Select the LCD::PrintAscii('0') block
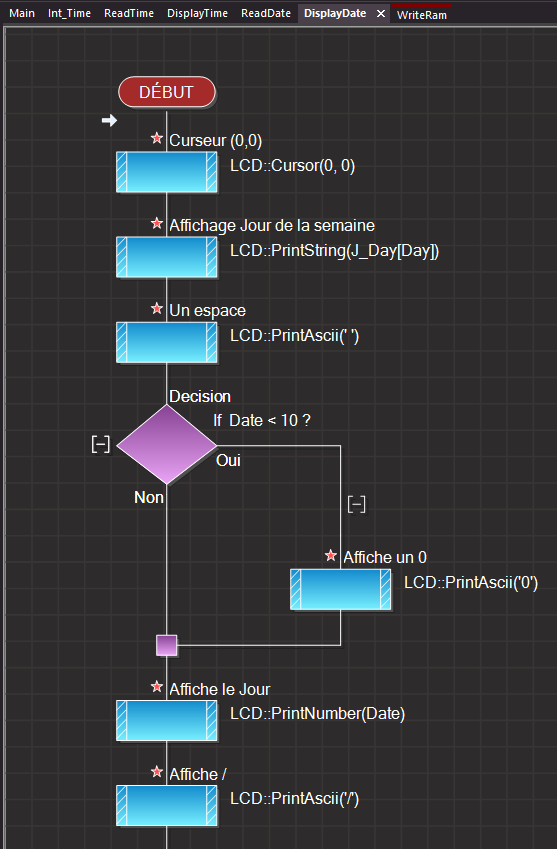This screenshot has width=557, height=849. [x=340, y=589]
